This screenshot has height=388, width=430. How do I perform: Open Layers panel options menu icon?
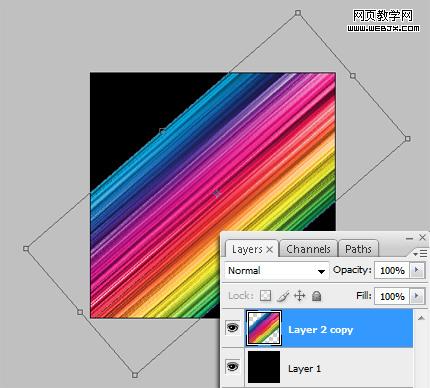[x=420, y=254]
